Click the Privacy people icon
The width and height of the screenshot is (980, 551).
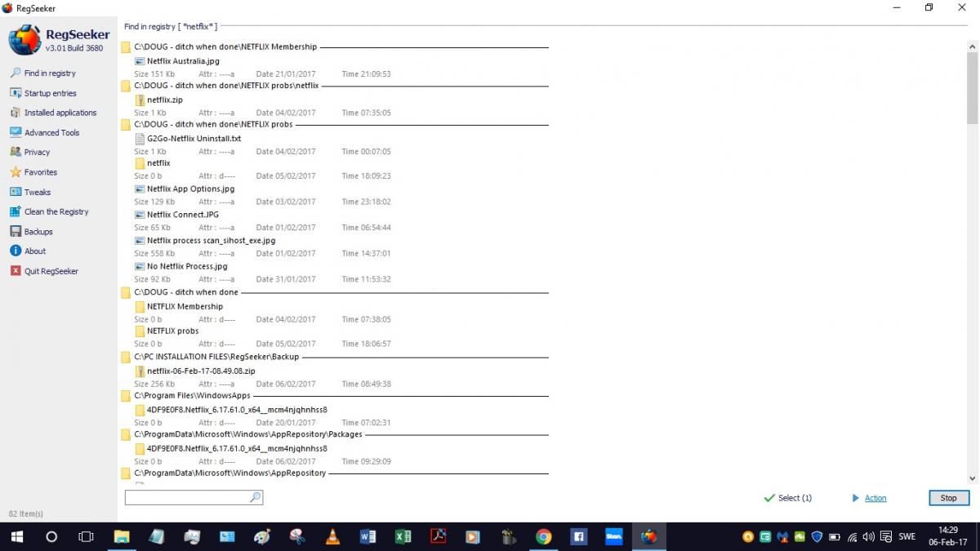[x=16, y=152]
